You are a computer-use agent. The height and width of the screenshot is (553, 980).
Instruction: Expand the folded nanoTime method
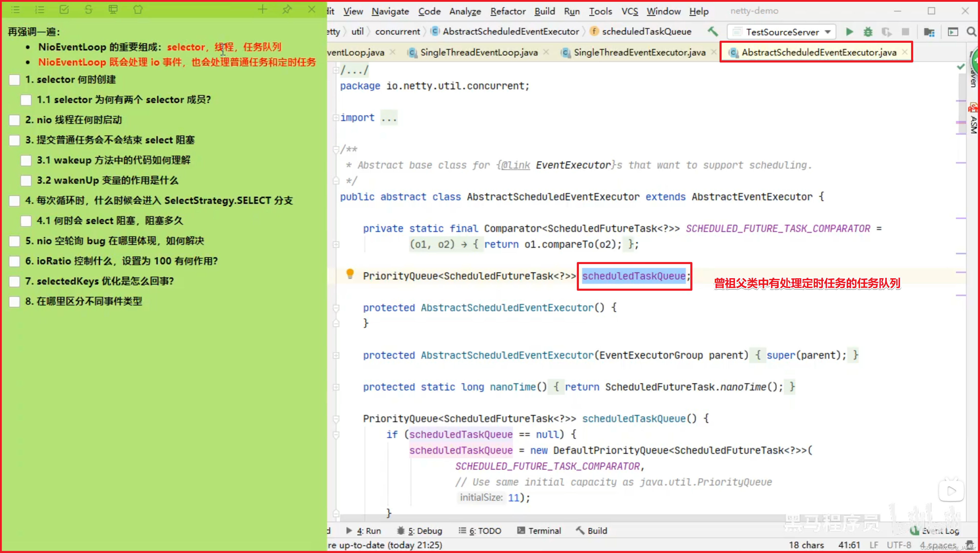(x=336, y=387)
